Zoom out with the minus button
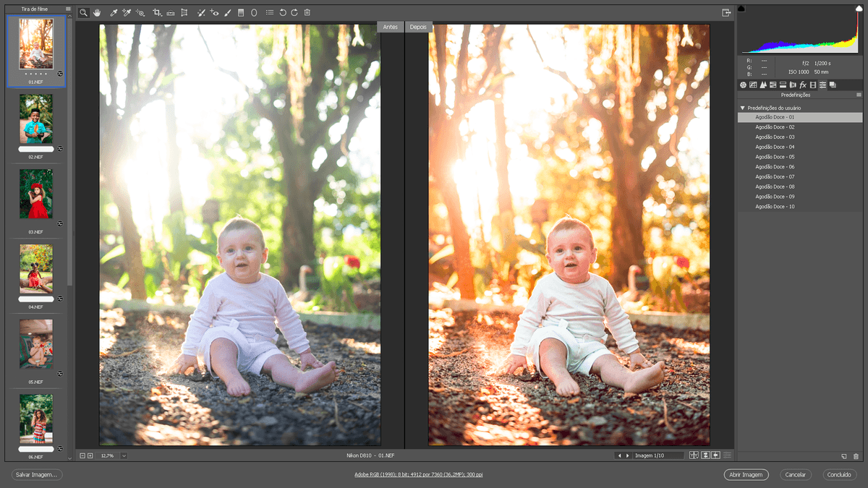Image resolution: width=868 pixels, height=488 pixels. point(82,455)
